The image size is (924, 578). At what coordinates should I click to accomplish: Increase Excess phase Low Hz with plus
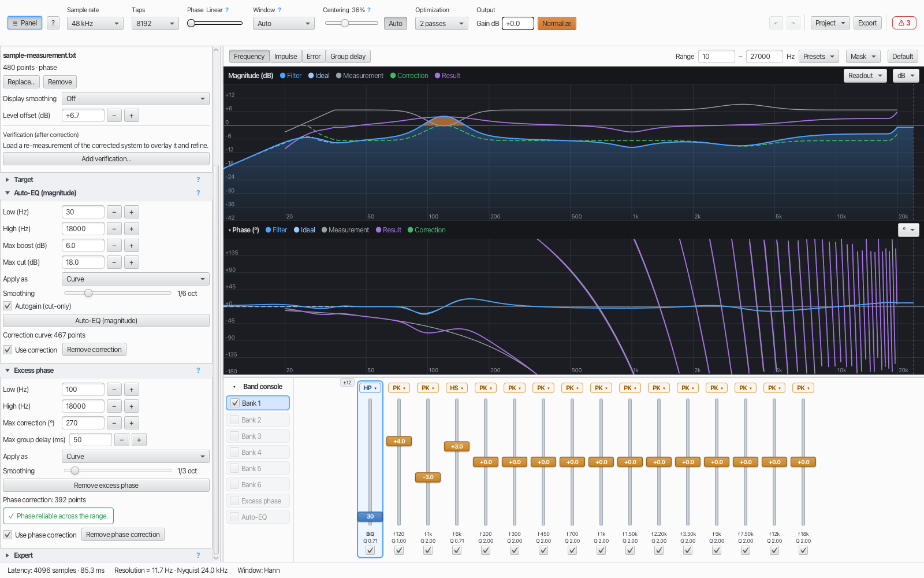pyautogui.click(x=132, y=390)
